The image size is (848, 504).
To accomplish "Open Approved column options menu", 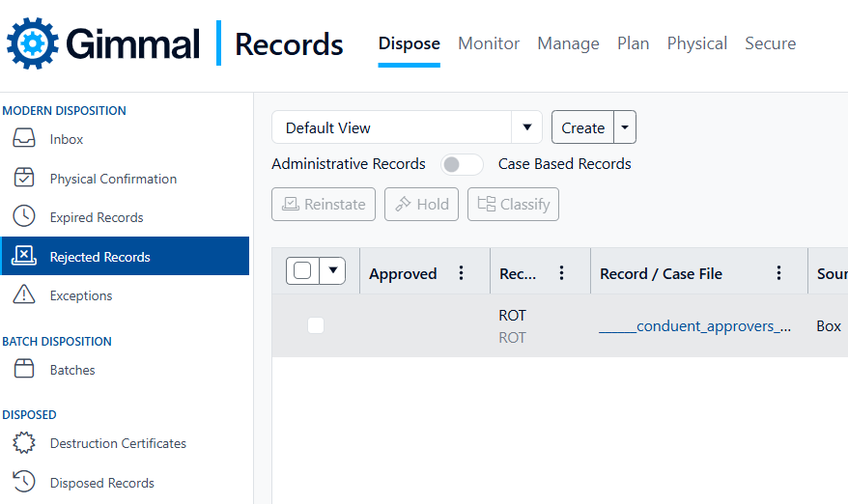I will [462, 273].
